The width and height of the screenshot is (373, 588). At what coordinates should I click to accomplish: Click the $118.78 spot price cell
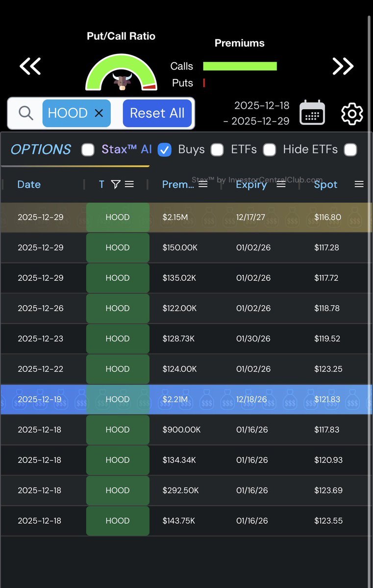[327, 308]
